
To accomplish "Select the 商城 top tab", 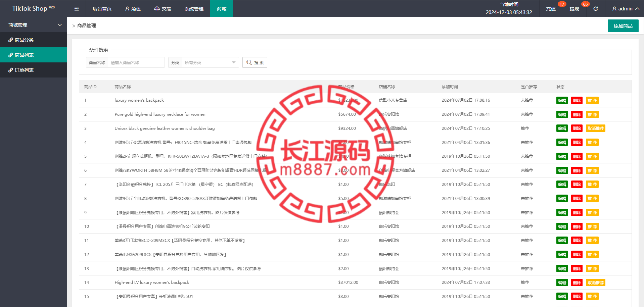I will click(222, 9).
